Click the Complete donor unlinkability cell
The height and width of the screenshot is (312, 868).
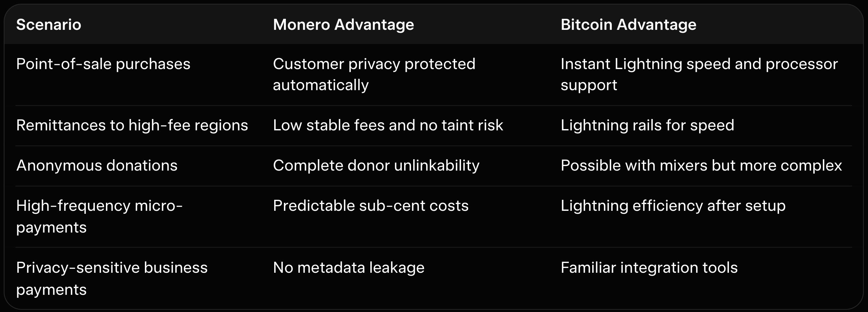click(376, 166)
